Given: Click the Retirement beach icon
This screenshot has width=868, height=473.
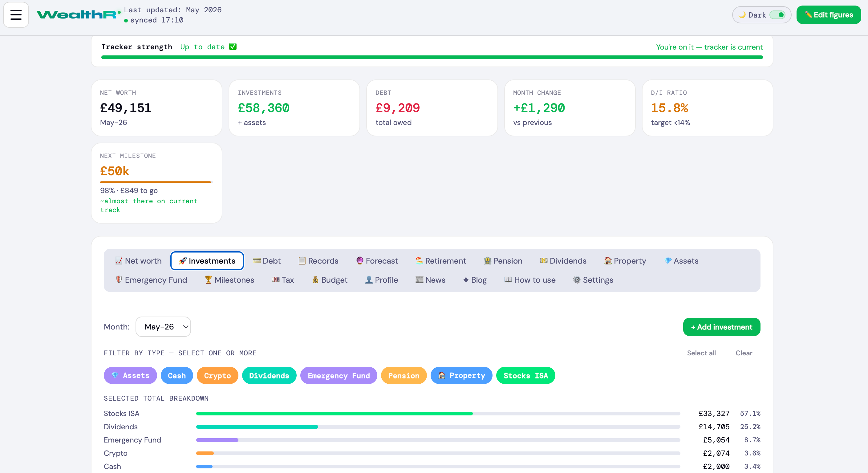Looking at the screenshot, I should click(x=419, y=261).
